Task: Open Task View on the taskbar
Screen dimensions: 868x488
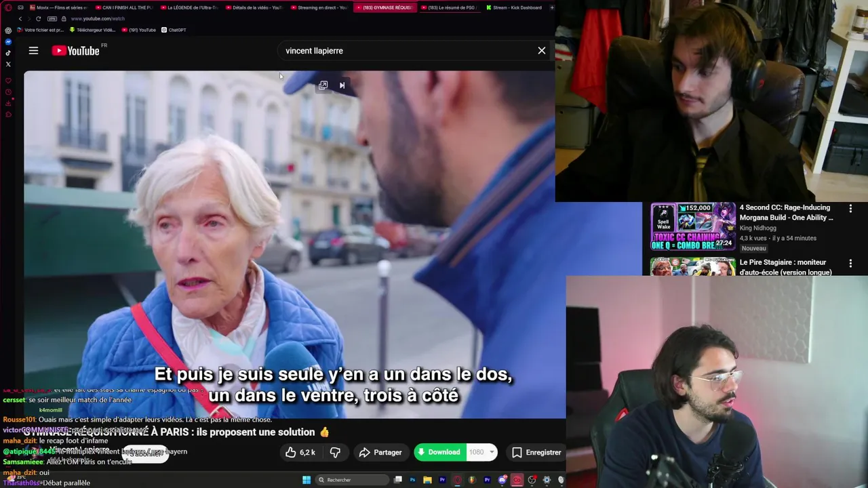Action: pos(398,480)
